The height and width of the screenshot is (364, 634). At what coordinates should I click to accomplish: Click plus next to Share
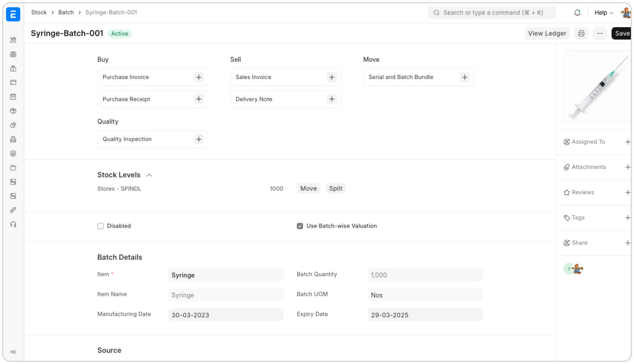click(627, 243)
